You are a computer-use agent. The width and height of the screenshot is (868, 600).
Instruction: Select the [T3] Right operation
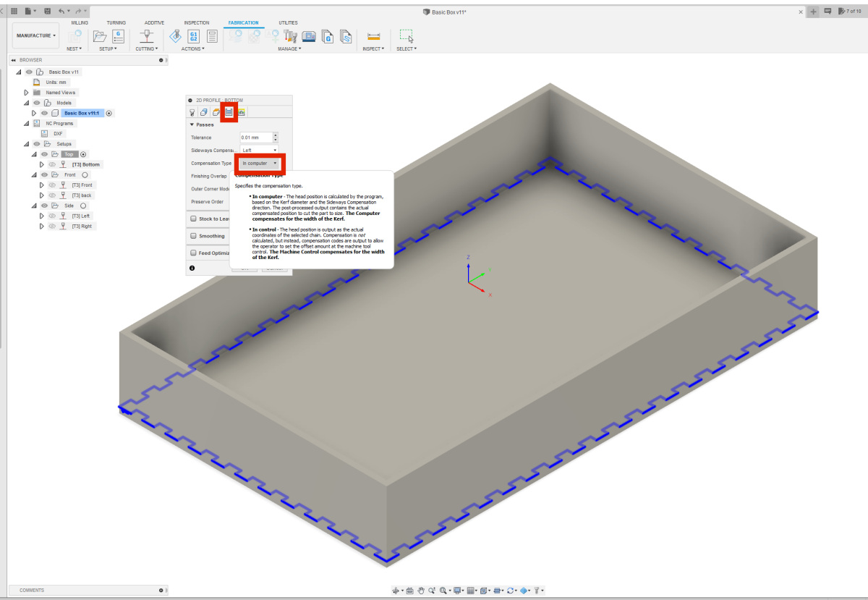(82, 227)
